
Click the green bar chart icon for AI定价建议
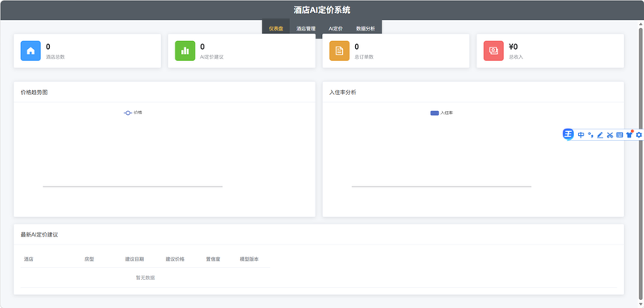click(x=185, y=51)
